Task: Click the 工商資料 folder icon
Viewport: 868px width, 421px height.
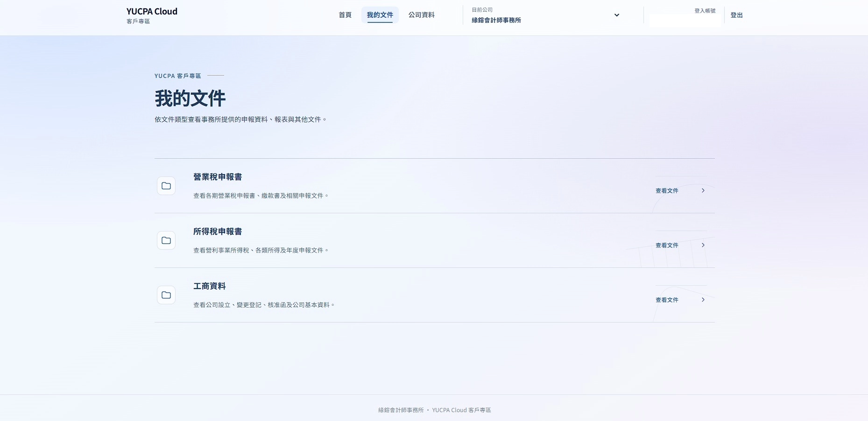Action: click(166, 295)
